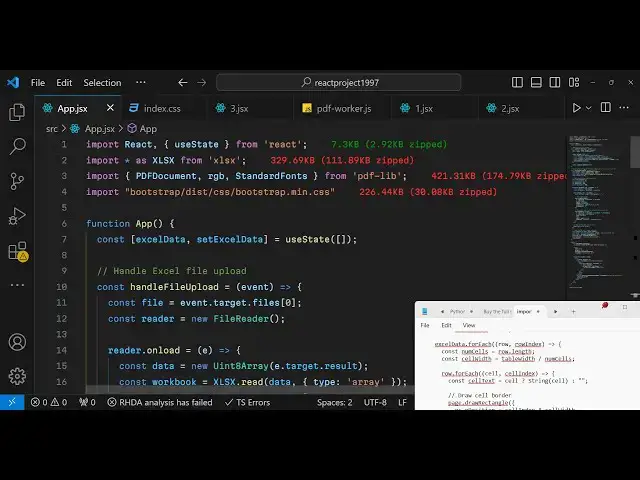Run code with the play button

click(x=576, y=108)
